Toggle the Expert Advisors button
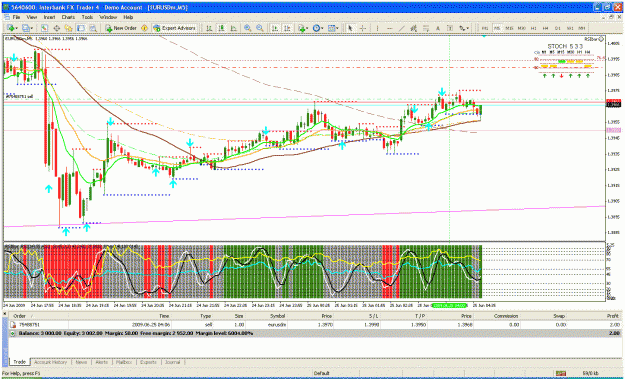 (174, 28)
